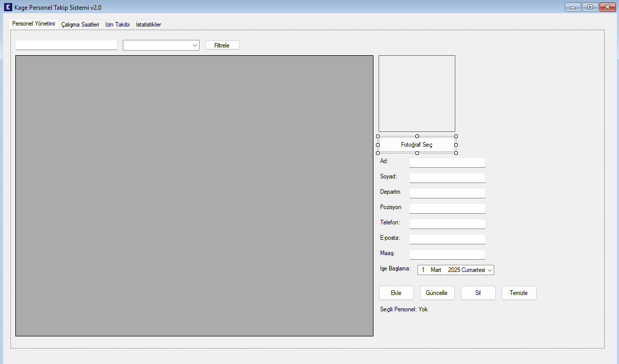Viewport: 619px width, 364px height.
Task: Open the İzin Takibi tab
Action: [117, 25]
